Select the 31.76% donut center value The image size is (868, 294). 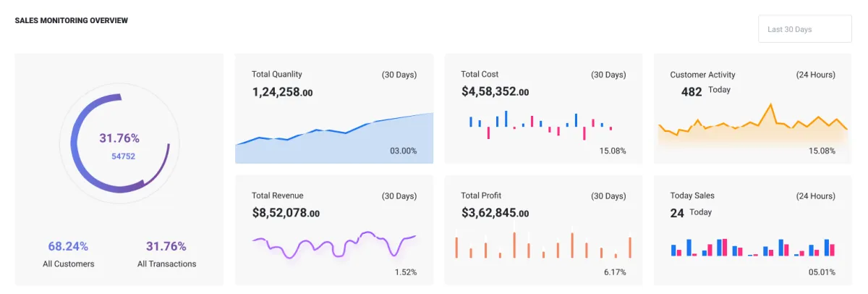[119, 138]
